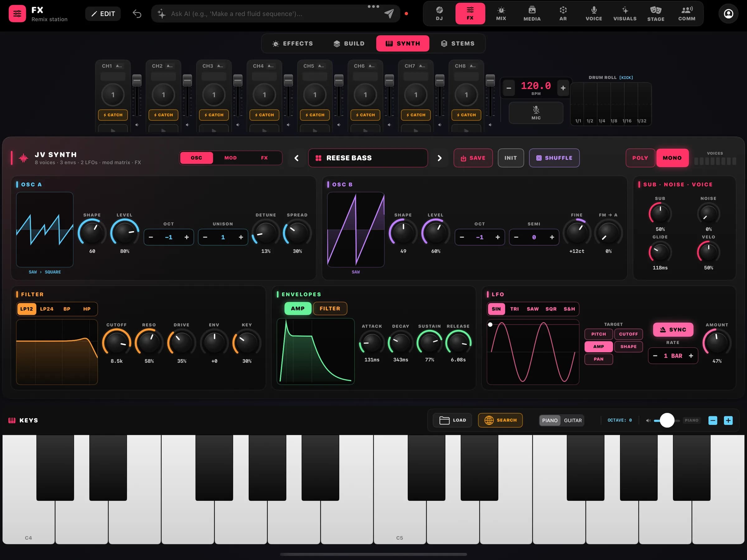Switch to the BUILD tab

[349, 44]
